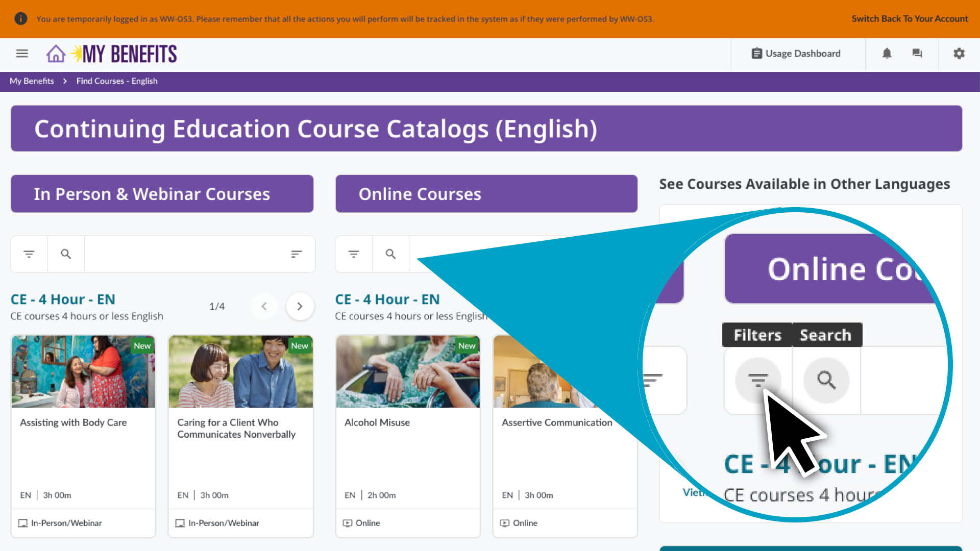
Task: Navigate to My Benefits via the breadcrumb
Action: pyautogui.click(x=32, y=81)
